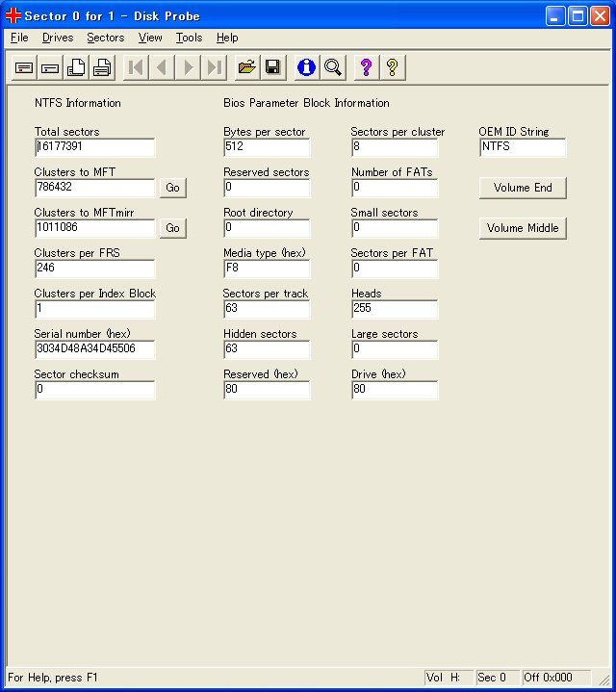
Task: Click the yellow question mark icon
Action: tap(393, 68)
